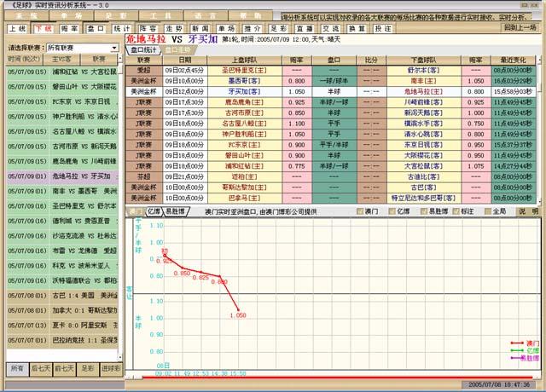The height and width of the screenshot is (392, 546).
Task: Open the 赔率 toolbar button
Action: 69,28
